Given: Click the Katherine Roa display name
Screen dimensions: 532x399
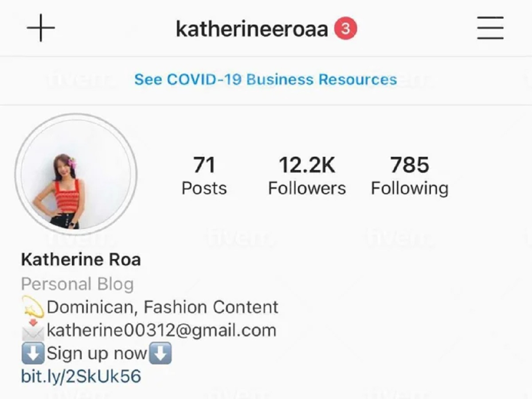Looking at the screenshot, I should pos(81,260).
